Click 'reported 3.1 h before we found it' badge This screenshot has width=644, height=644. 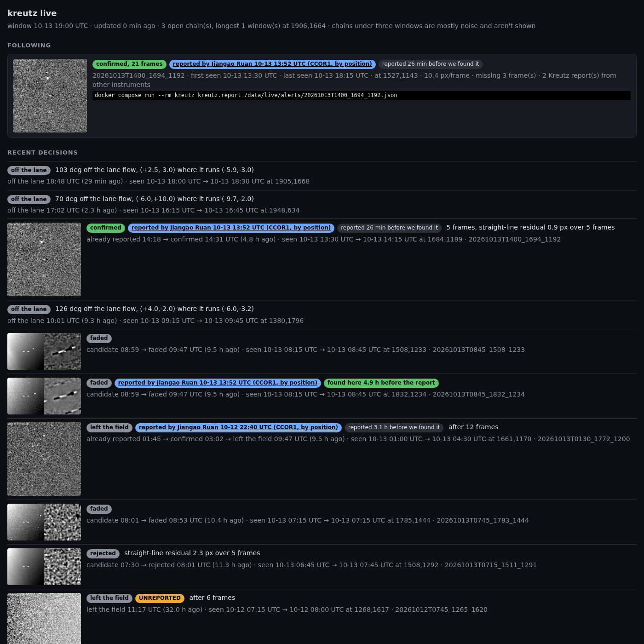tap(394, 427)
